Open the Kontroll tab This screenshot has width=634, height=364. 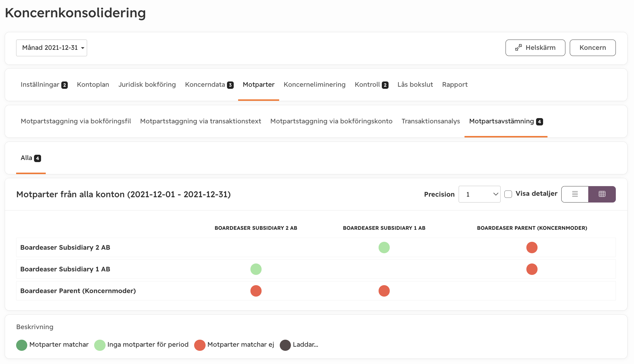click(371, 85)
